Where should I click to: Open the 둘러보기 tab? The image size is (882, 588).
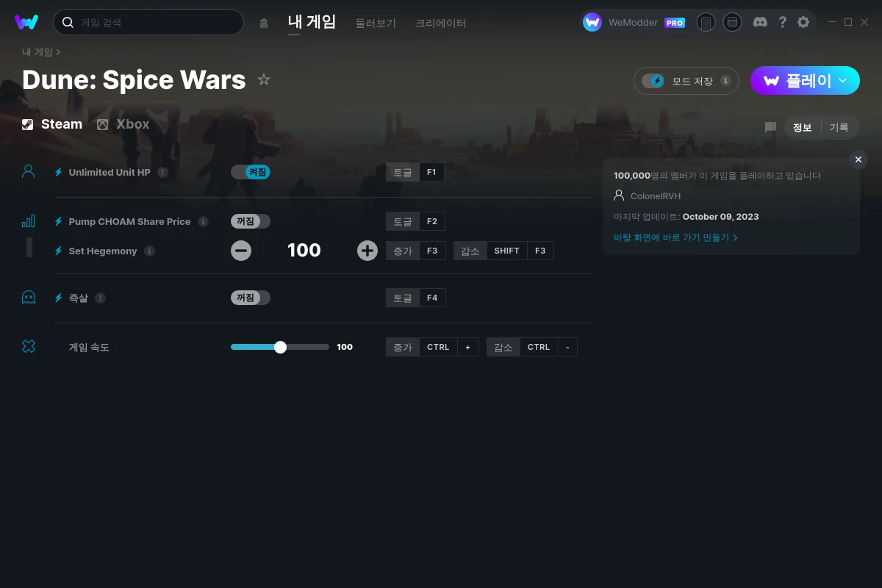pyautogui.click(x=376, y=23)
